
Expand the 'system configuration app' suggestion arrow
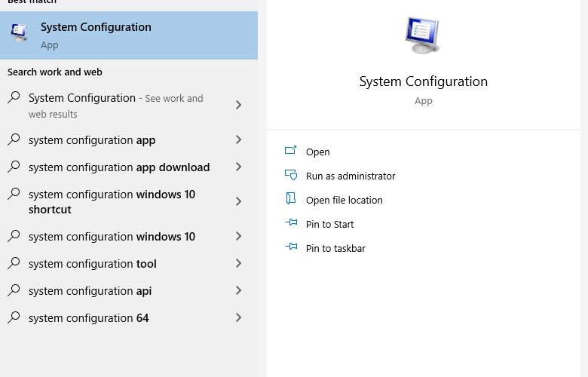238,139
